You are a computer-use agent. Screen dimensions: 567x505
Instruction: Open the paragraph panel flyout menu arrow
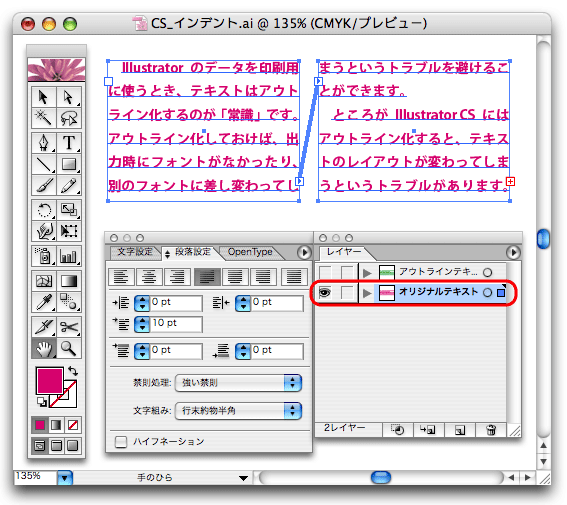[304, 252]
